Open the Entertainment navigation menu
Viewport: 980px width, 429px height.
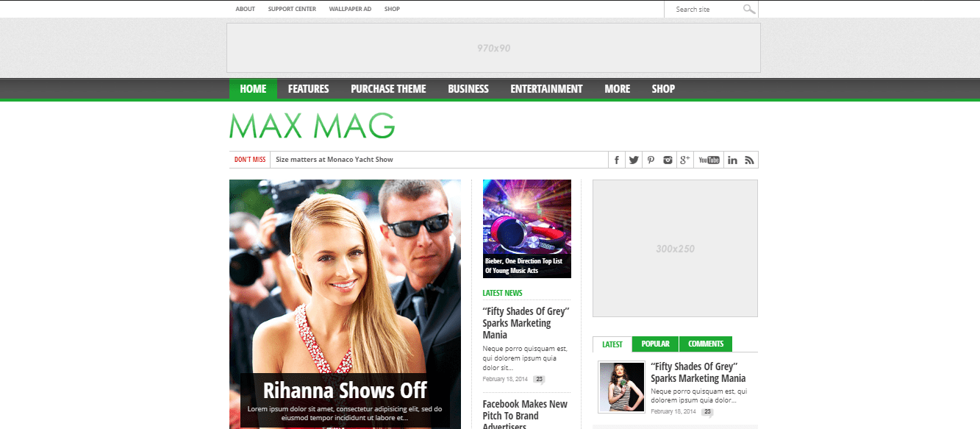tap(546, 88)
